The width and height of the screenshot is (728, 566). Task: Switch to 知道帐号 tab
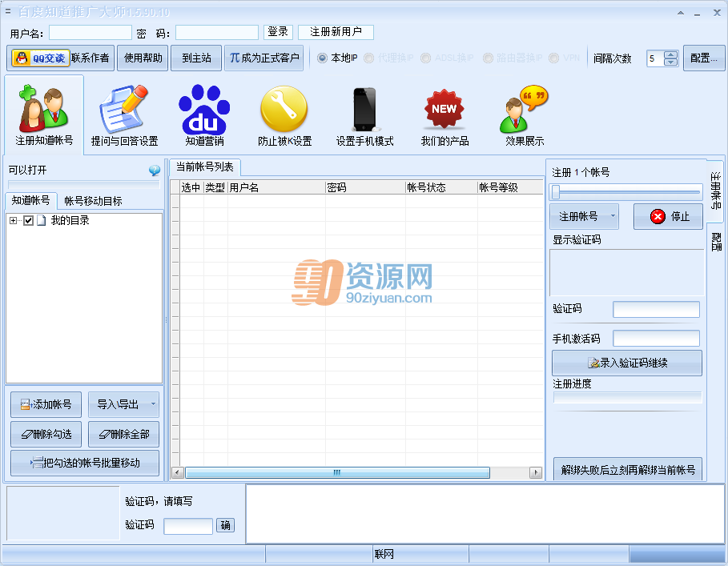pyautogui.click(x=30, y=200)
